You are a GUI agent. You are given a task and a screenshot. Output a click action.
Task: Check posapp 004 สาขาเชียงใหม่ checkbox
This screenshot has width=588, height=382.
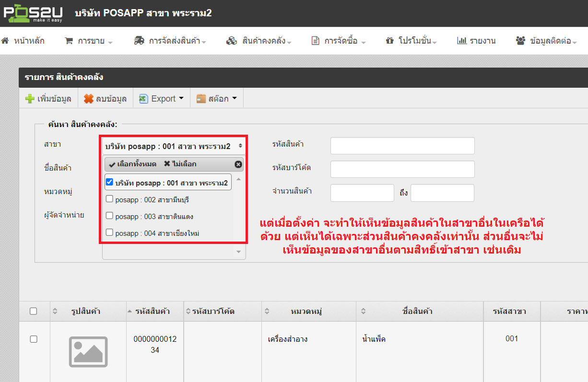tap(109, 232)
